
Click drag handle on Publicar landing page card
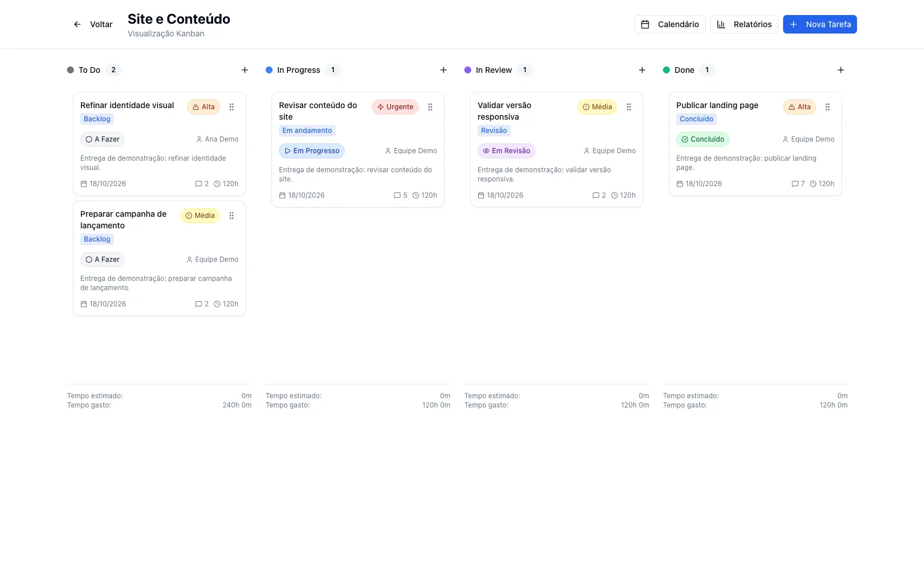828,107
